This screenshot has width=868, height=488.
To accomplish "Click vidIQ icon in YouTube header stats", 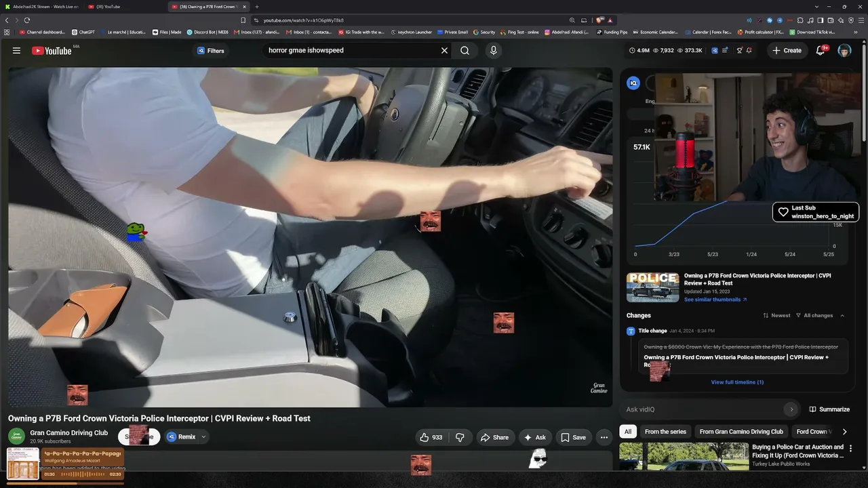I will point(715,50).
